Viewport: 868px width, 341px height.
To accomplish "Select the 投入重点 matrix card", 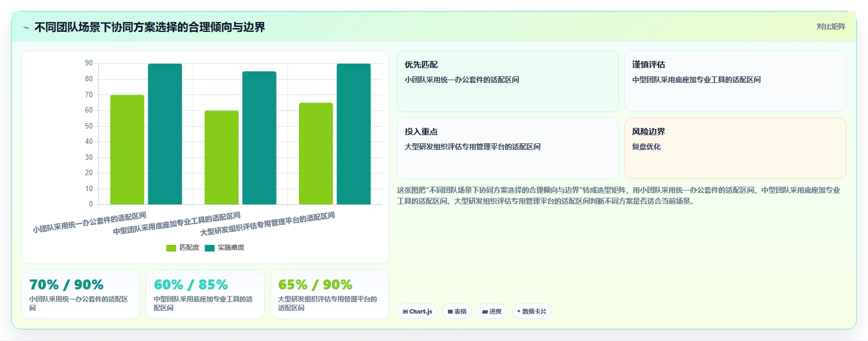I will 508,148.
